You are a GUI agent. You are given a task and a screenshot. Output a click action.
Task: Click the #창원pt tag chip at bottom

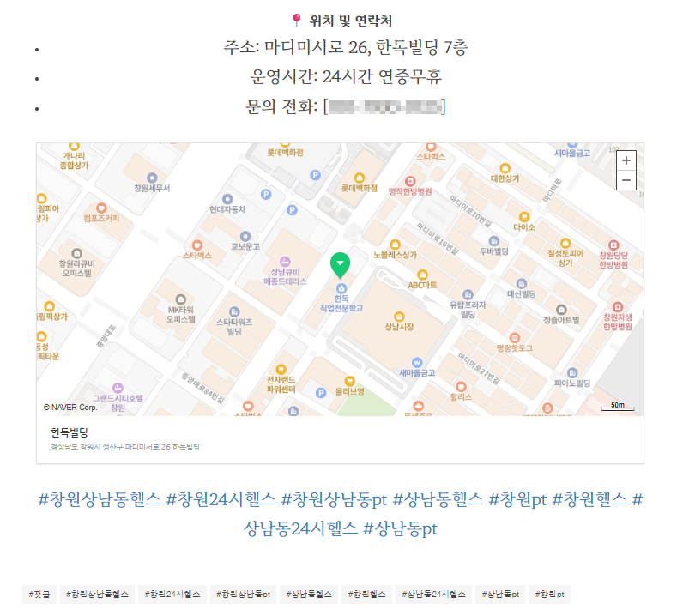(x=550, y=595)
